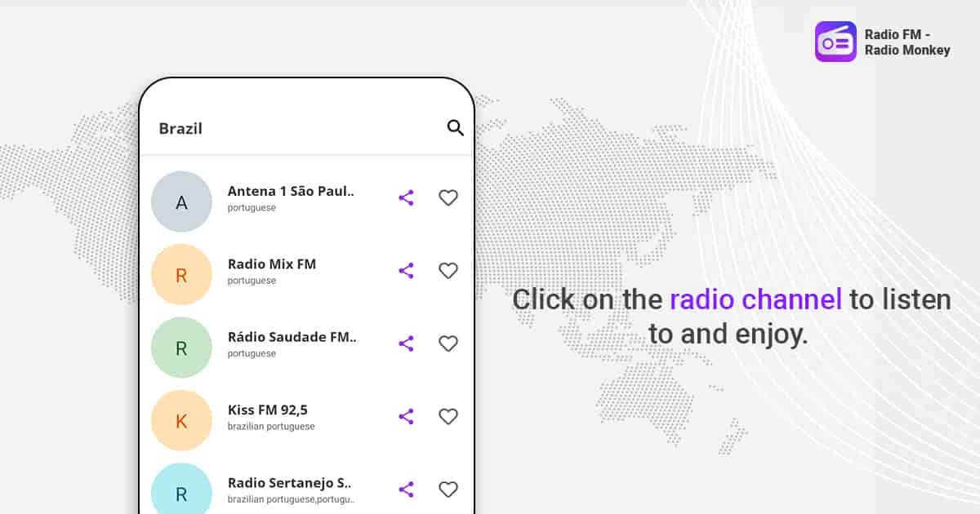Click the gray A station avatar
980x514 pixels.
click(181, 202)
